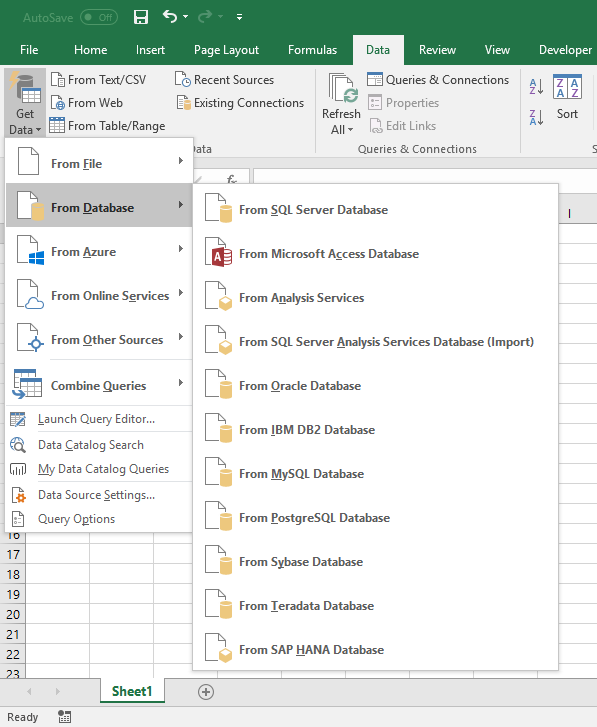Click the macro recording status bar icon
The width and height of the screenshot is (597, 727).
(x=64, y=717)
